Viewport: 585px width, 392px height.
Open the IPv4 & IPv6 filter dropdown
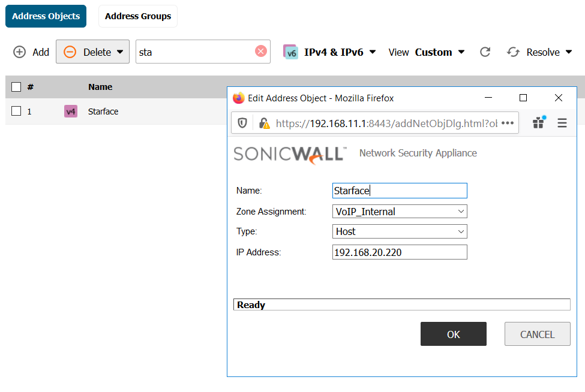pyautogui.click(x=373, y=52)
